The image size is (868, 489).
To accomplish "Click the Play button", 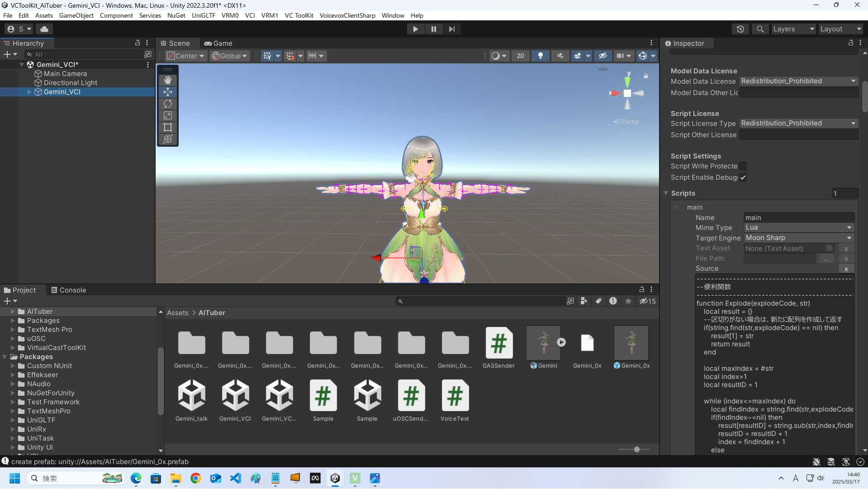I will pos(415,29).
